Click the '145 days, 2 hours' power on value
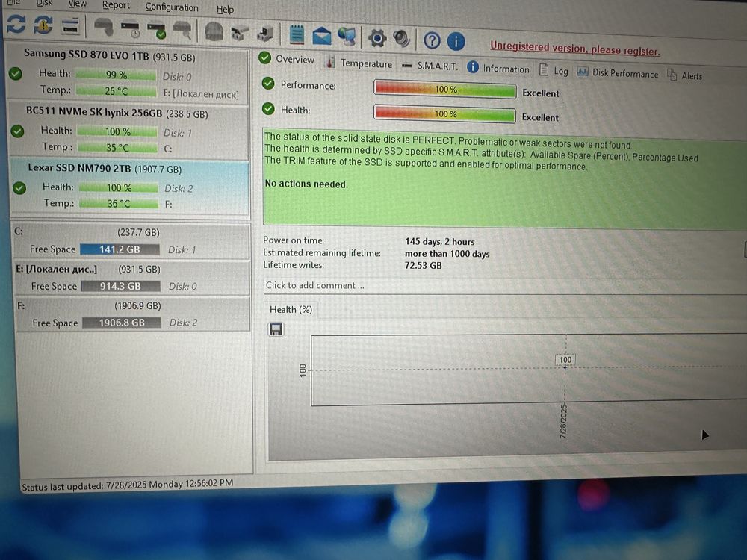 440,241
